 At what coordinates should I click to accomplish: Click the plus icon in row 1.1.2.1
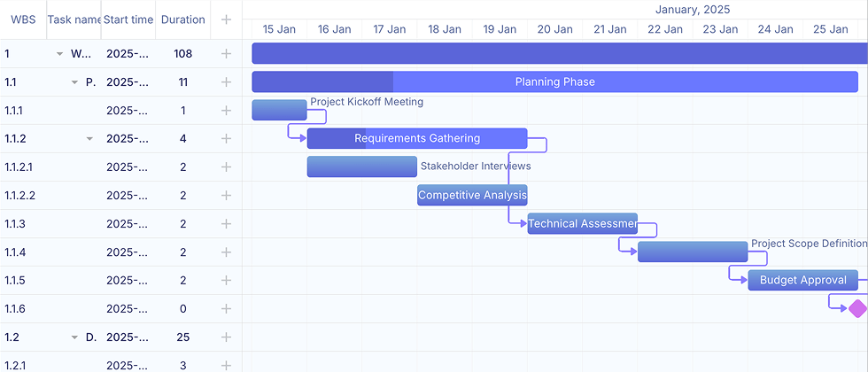click(x=226, y=167)
